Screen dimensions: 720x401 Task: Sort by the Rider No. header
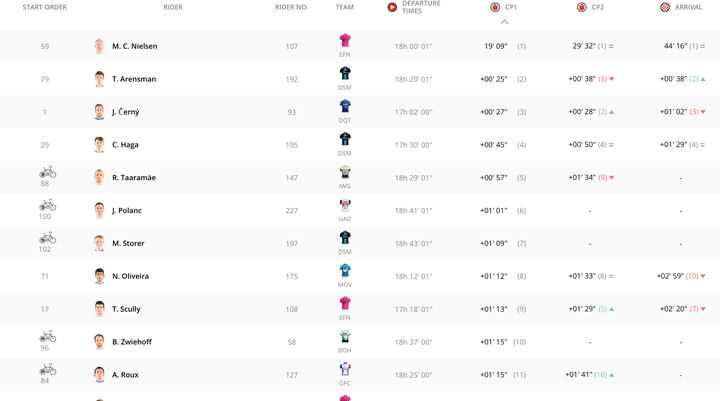292,7
